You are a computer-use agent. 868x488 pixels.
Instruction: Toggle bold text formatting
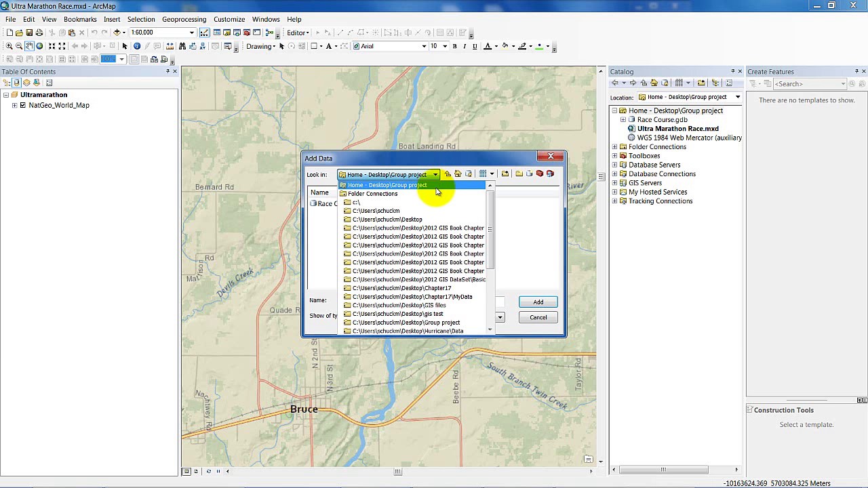(x=454, y=46)
